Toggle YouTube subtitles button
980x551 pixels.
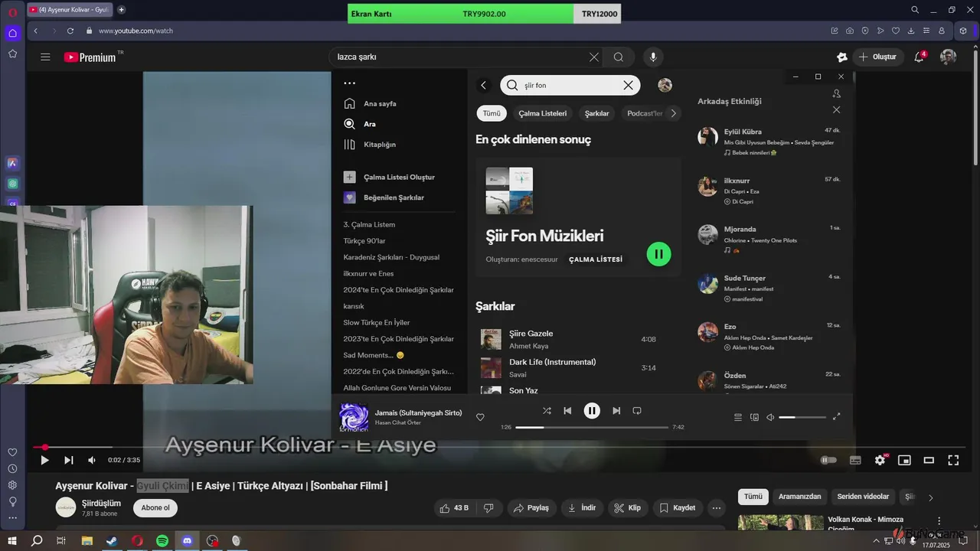click(855, 460)
